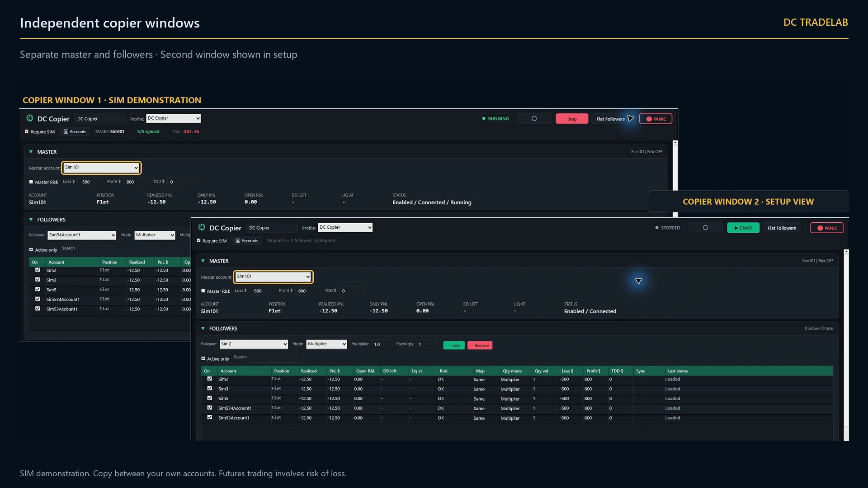Click the DC Copier logo in running window

[x=30, y=118]
